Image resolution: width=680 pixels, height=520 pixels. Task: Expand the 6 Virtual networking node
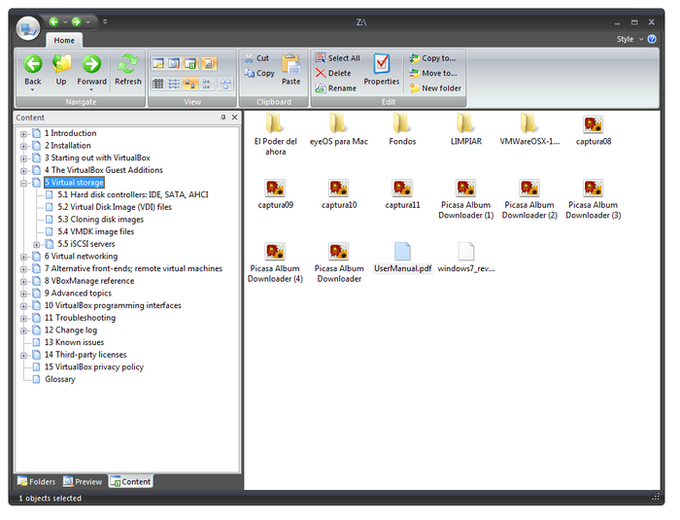click(23, 257)
